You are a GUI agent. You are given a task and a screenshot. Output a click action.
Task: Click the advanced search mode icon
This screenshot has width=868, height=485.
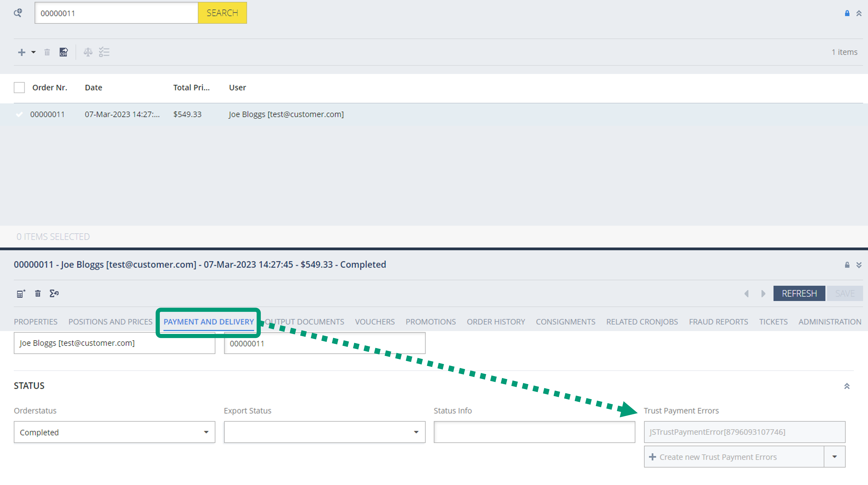tap(18, 13)
